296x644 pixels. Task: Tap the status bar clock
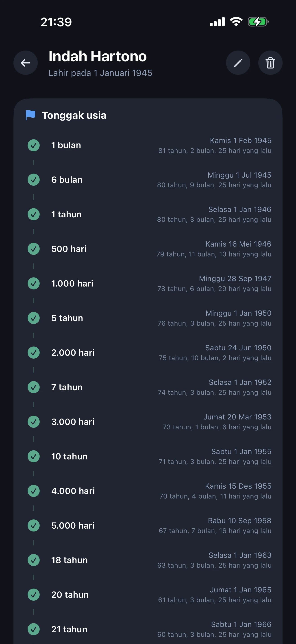click(56, 22)
